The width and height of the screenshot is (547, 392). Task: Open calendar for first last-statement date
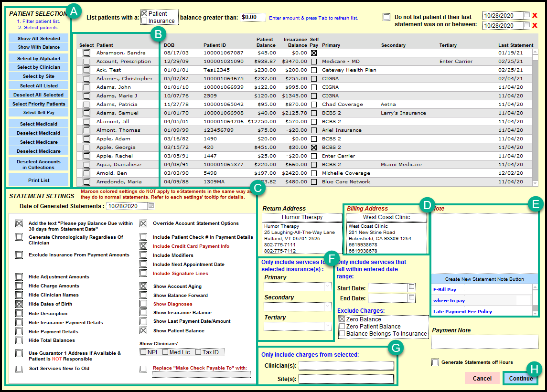pyautogui.click(x=527, y=15)
